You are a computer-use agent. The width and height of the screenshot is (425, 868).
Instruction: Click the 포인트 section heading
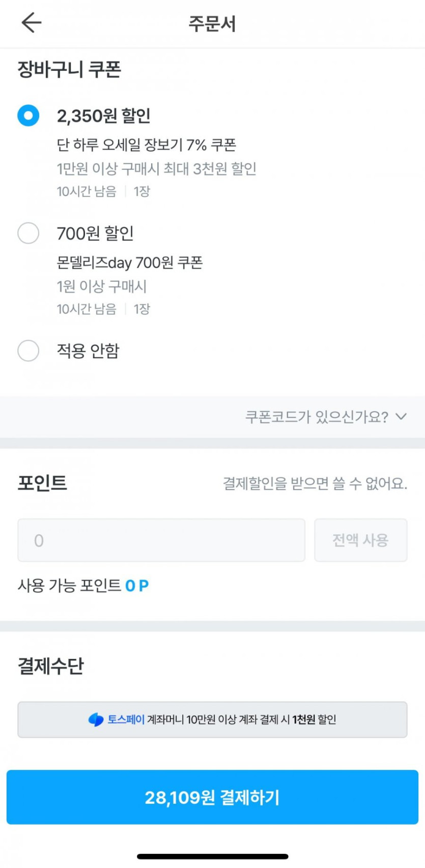pos(42,482)
